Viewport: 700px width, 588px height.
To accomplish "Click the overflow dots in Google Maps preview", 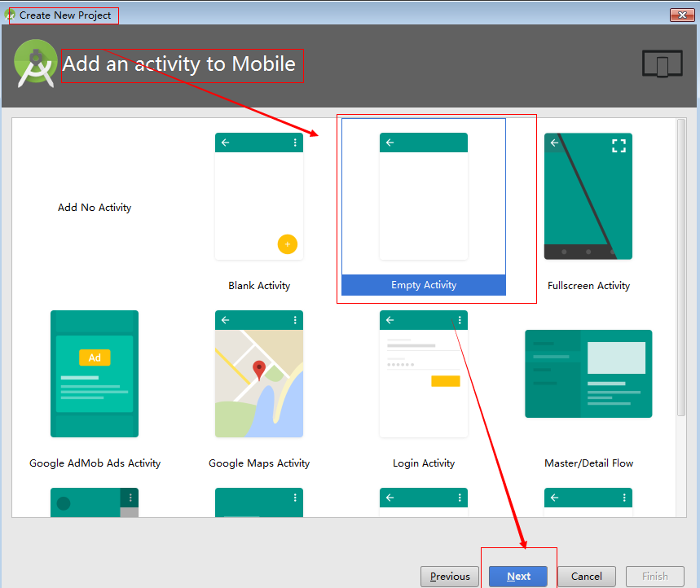I will point(295,320).
